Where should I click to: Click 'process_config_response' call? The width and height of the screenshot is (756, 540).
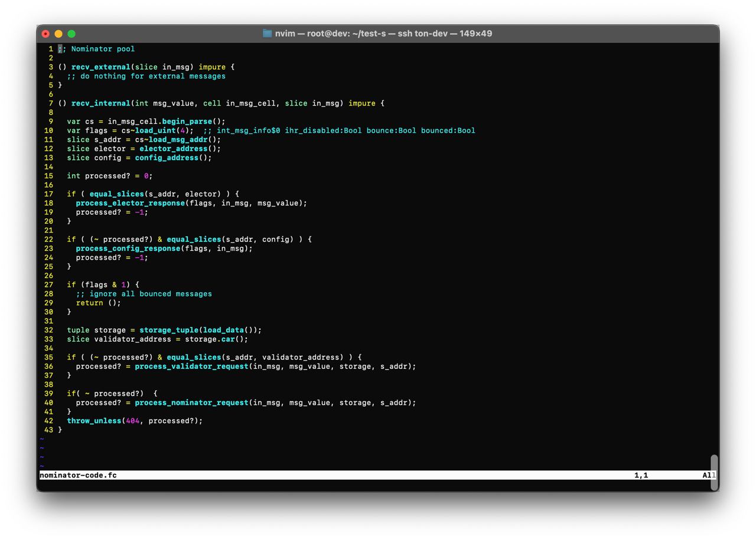click(x=128, y=248)
